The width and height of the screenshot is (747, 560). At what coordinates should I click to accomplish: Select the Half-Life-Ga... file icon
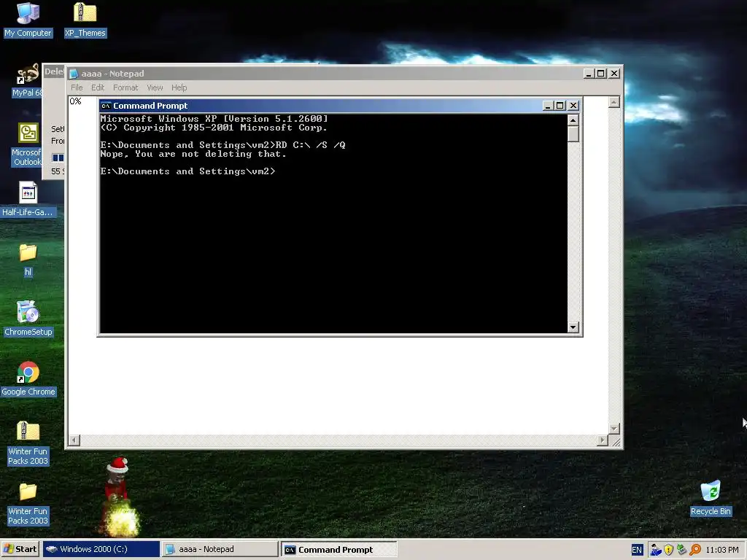(28, 199)
